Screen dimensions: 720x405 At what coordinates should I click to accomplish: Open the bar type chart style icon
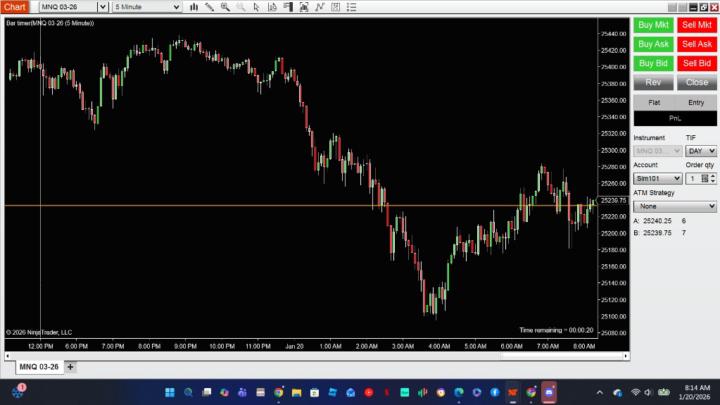pos(194,7)
